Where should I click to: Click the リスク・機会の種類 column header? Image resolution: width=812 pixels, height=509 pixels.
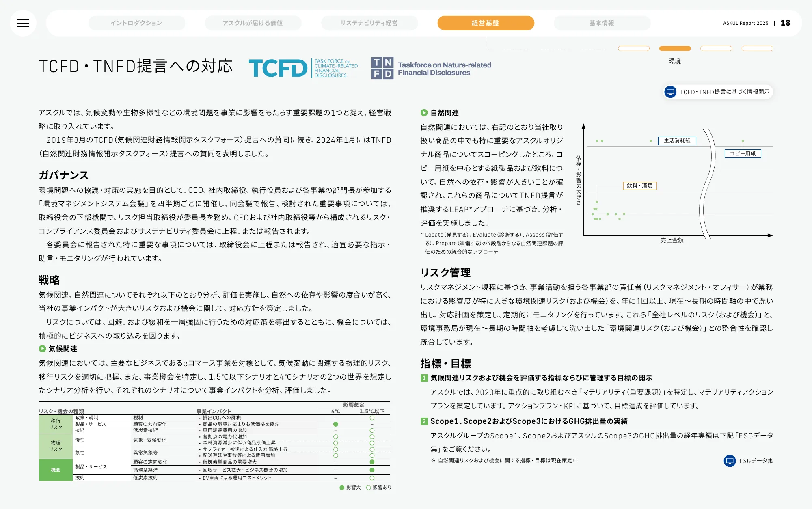61,411
